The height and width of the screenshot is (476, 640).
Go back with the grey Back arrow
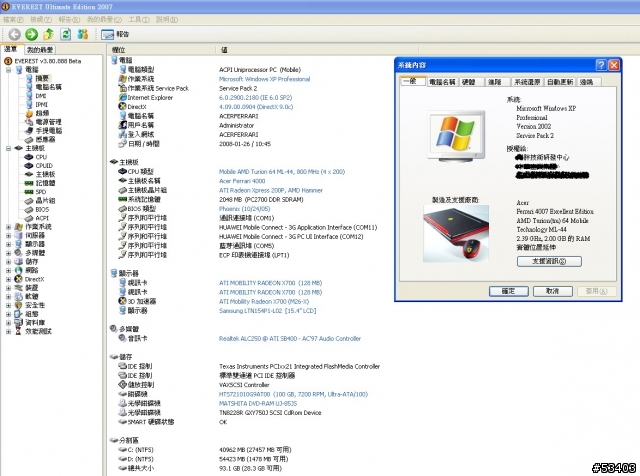tap(14, 34)
